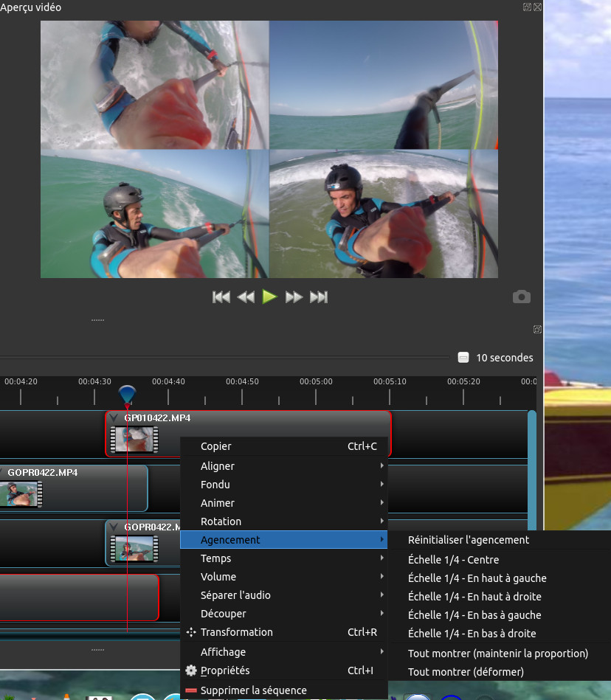Select Réinitialiser l'agencement option
611x700 pixels.
pos(468,540)
